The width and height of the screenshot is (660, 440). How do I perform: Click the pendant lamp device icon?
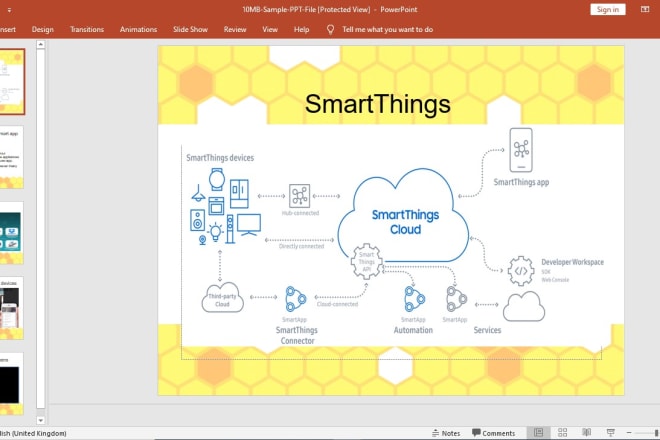(x=198, y=193)
